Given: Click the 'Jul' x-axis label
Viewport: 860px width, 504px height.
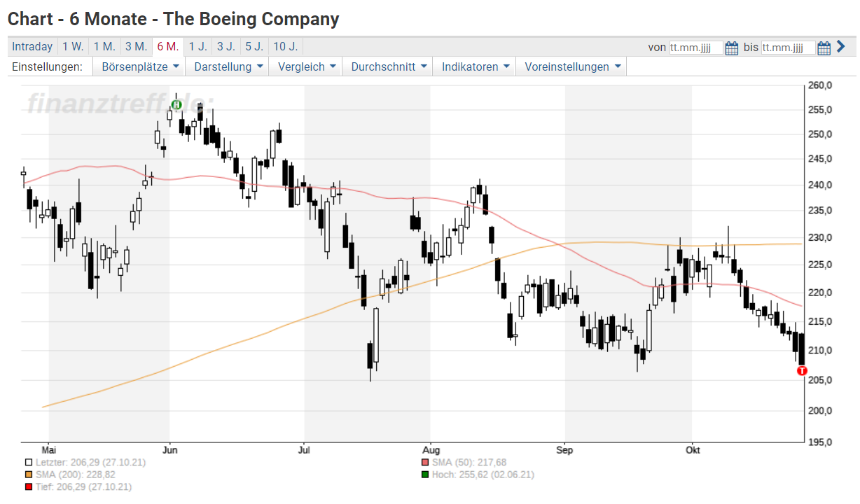Looking at the screenshot, I should pyautogui.click(x=304, y=450).
